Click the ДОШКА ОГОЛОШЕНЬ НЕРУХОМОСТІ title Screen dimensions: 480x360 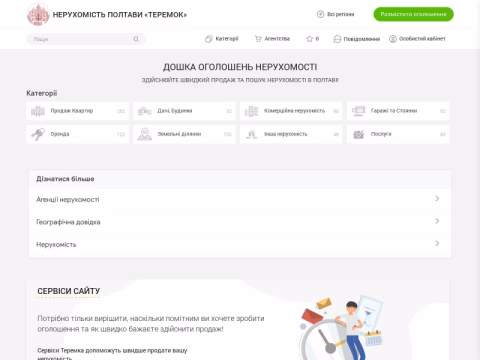click(x=240, y=67)
